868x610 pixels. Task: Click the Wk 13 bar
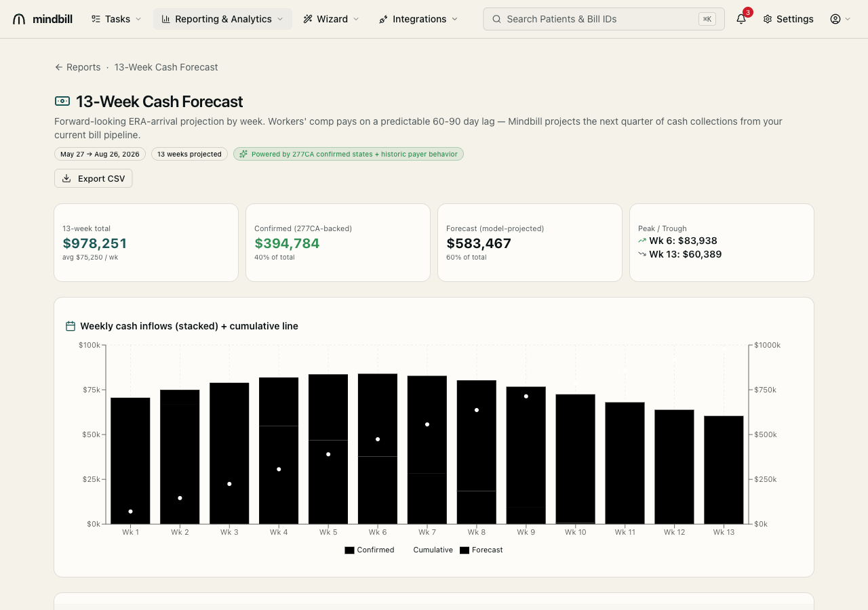click(724, 470)
